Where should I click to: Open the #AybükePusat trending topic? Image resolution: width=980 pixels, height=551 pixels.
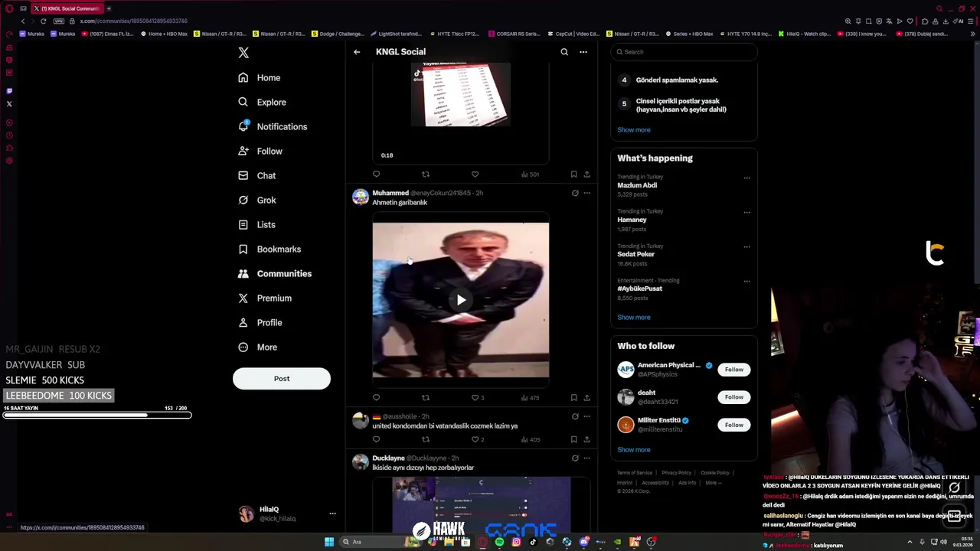point(640,289)
